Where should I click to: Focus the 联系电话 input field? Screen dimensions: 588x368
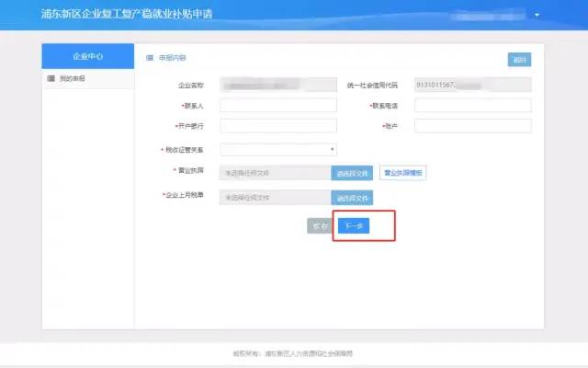(472, 105)
